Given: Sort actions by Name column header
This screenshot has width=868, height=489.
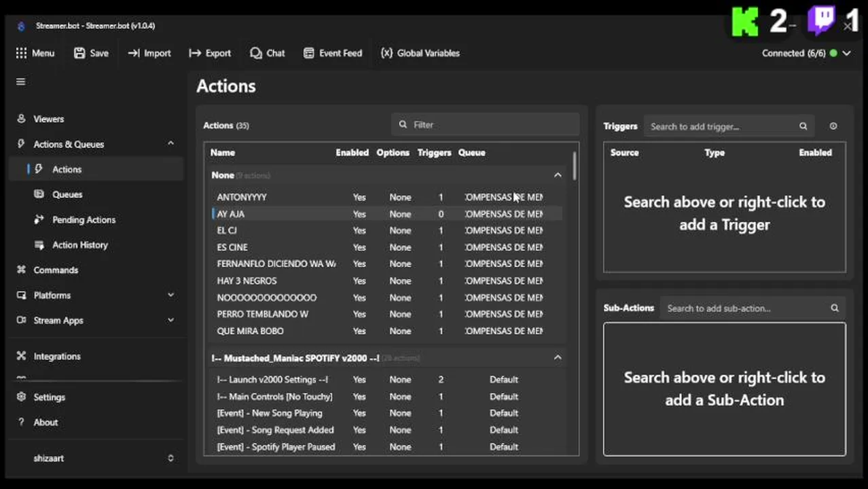Looking at the screenshot, I should (x=223, y=153).
